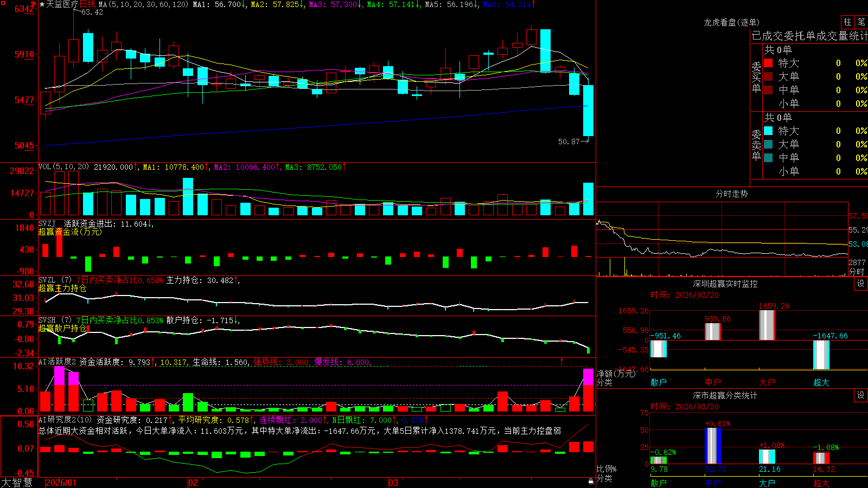Click the cyan 特大 sell-order swatch
The height and width of the screenshot is (488, 868).
click(768, 131)
